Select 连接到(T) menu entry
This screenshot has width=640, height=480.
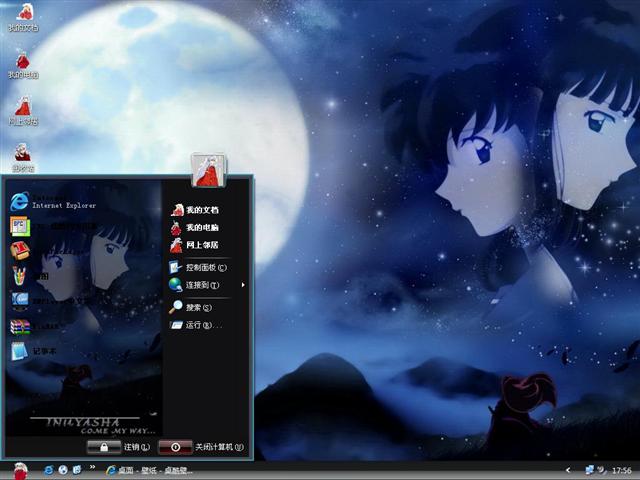[x=194, y=285]
